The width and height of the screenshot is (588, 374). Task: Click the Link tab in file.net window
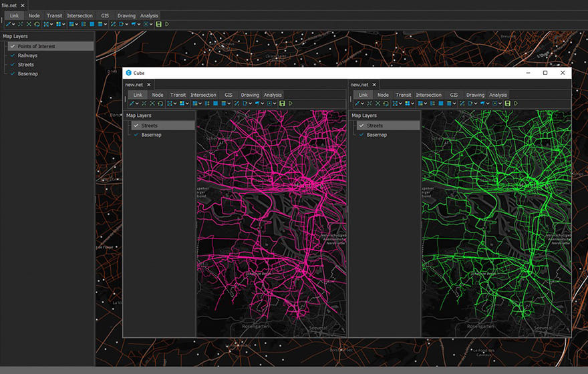pos(14,16)
